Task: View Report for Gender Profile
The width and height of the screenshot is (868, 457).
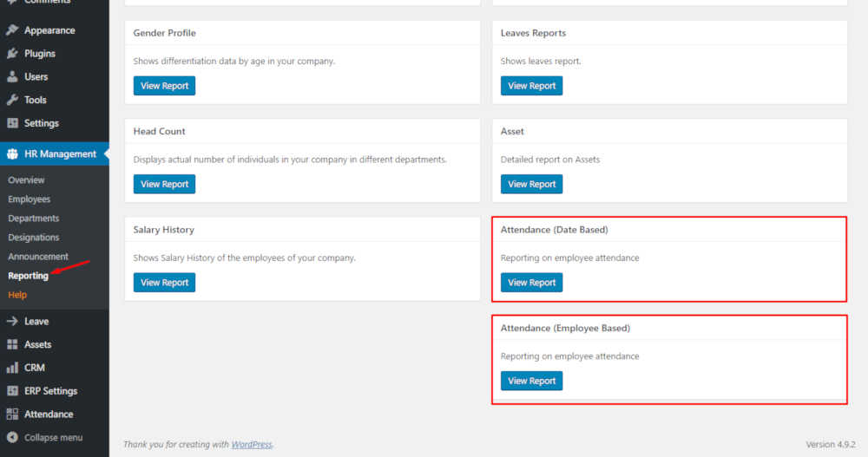Action: tap(164, 86)
